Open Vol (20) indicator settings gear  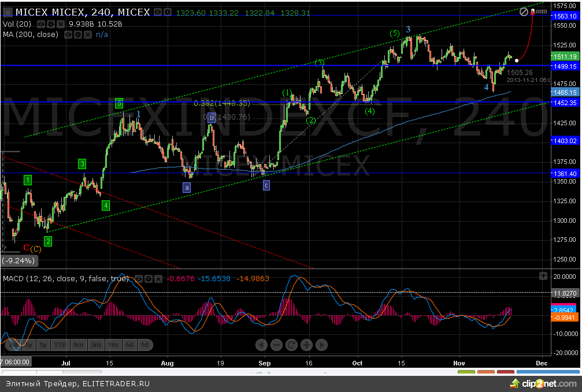(x=50, y=24)
